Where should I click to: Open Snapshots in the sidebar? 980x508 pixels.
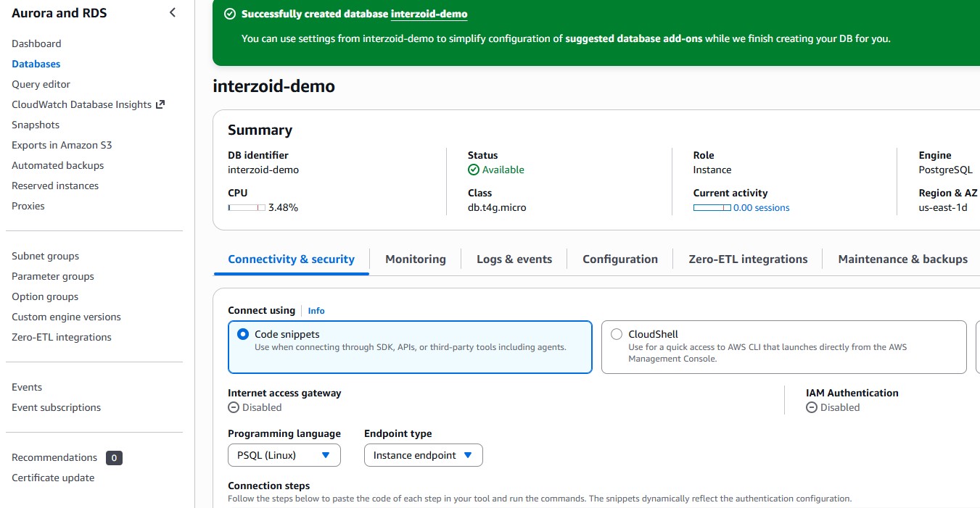(36, 125)
